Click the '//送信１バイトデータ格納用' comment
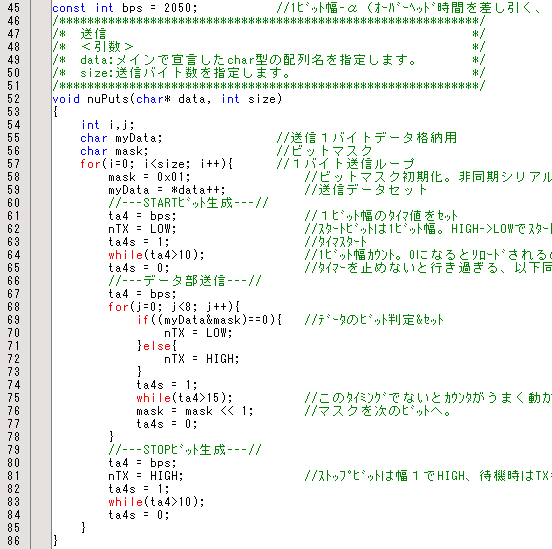Image resolution: width=552 pixels, height=549 pixels. click(x=367, y=138)
